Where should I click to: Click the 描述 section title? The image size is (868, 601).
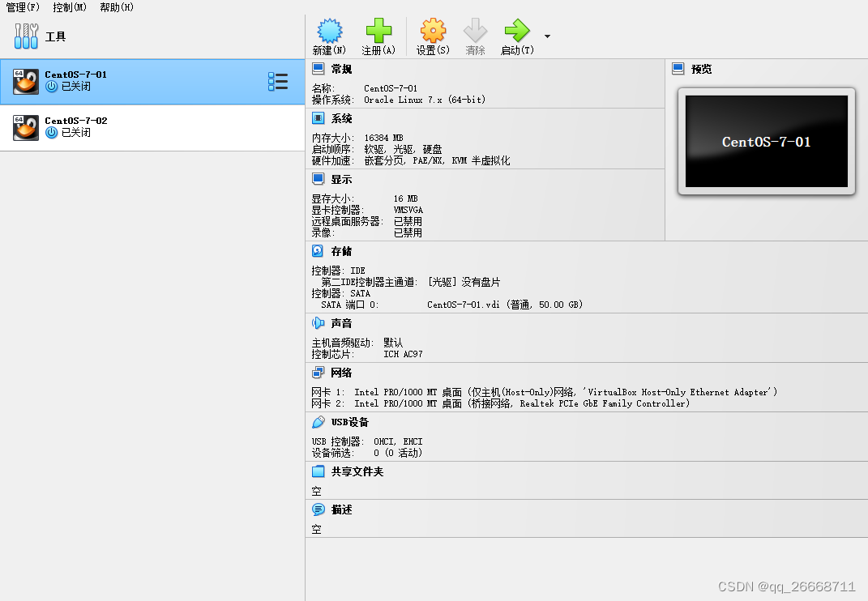341,509
